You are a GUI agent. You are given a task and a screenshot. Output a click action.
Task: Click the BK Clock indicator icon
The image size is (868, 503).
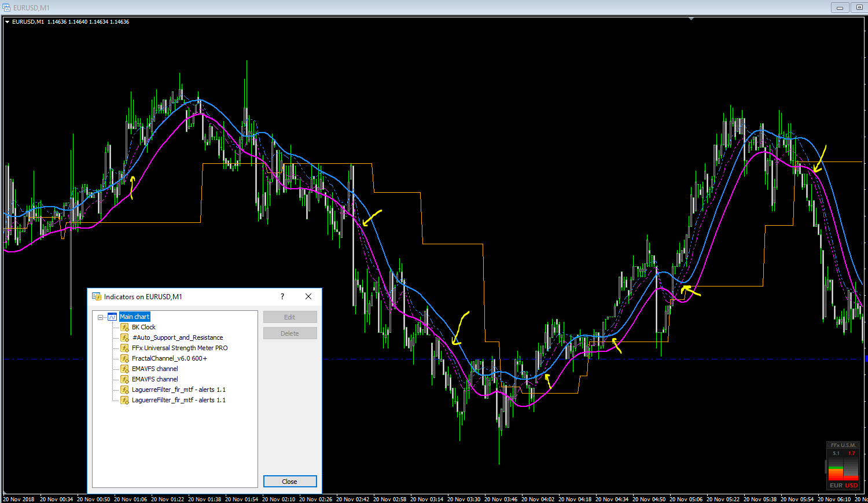(x=124, y=327)
